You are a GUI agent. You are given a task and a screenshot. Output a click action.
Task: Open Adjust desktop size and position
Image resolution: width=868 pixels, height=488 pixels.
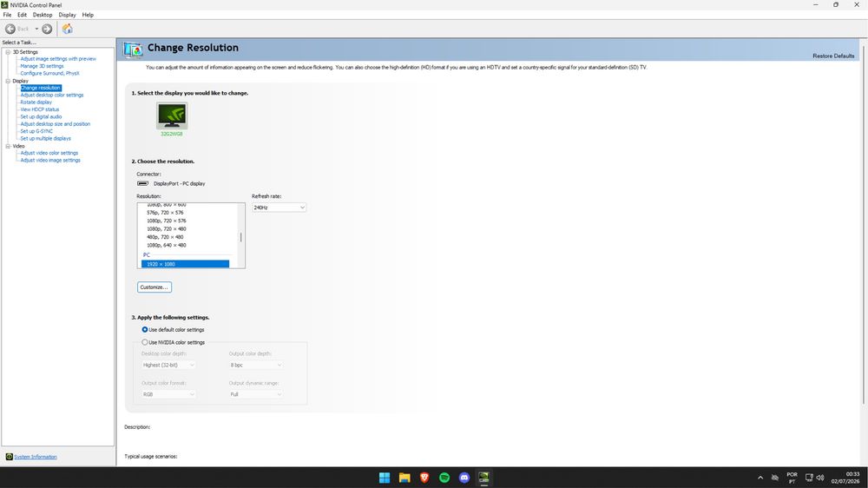(56, 124)
